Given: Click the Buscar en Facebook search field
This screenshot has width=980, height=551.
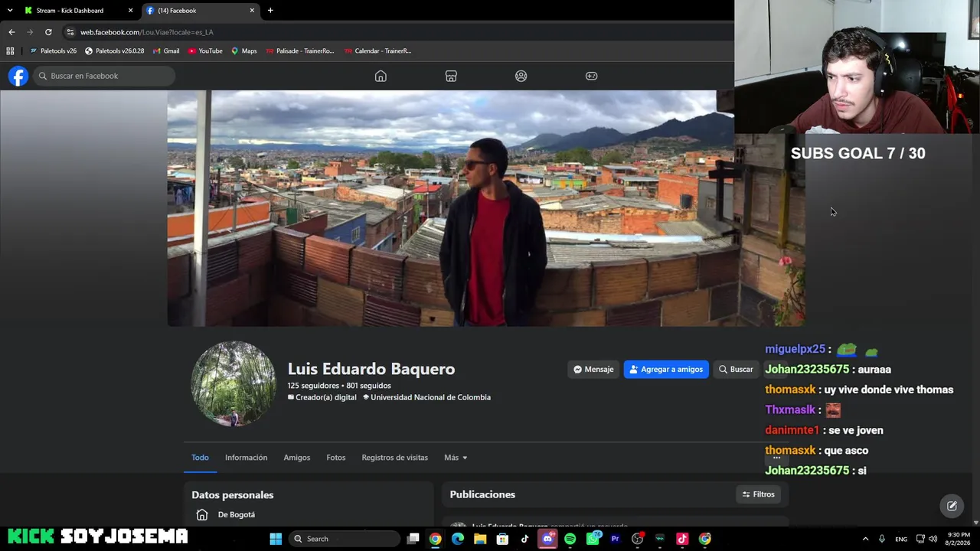Looking at the screenshot, I should coord(104,76).
